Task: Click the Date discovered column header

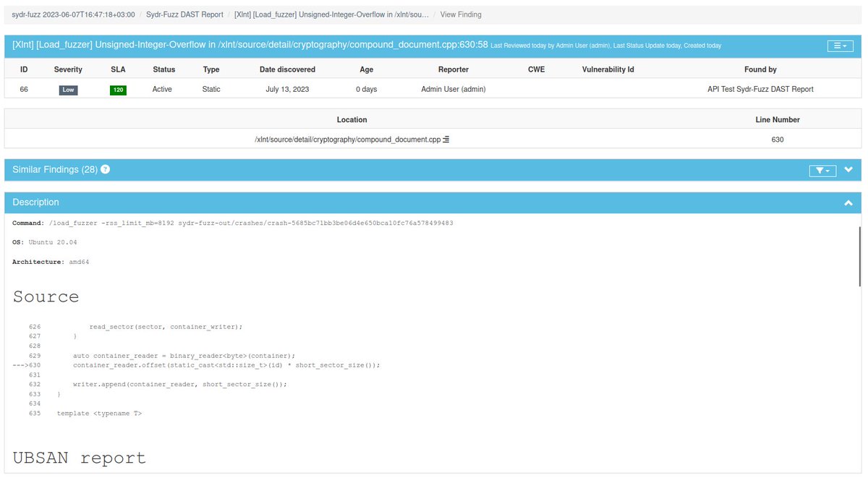Action: [287, 69]
